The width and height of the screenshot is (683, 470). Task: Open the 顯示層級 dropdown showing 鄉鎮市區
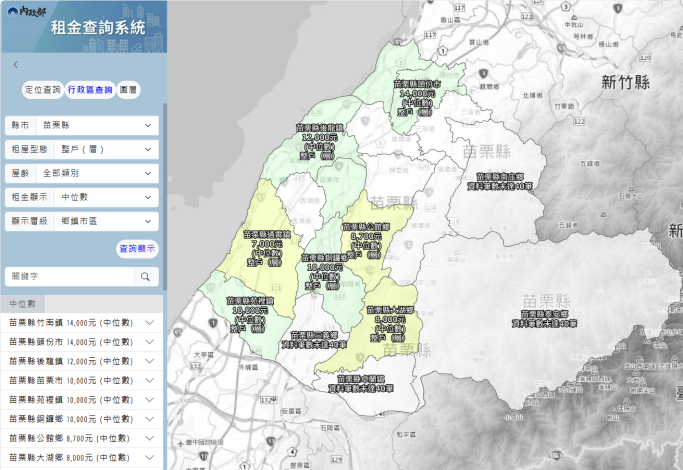tap(83, 221)
